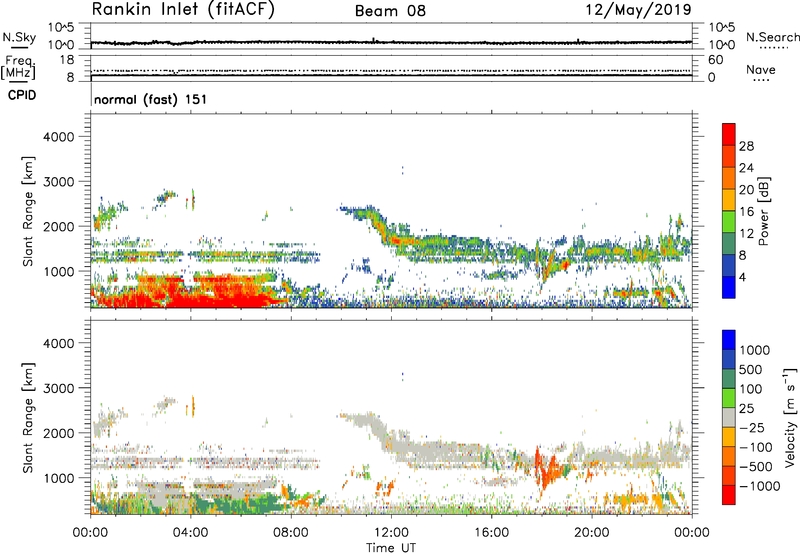Click the 'CPID' row label
This screenshot has width=800, height=554.
coord(22,95)
